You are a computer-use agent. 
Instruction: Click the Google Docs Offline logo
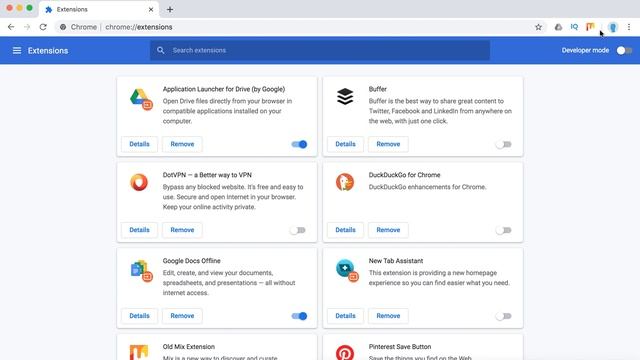[x=141, y=271]
